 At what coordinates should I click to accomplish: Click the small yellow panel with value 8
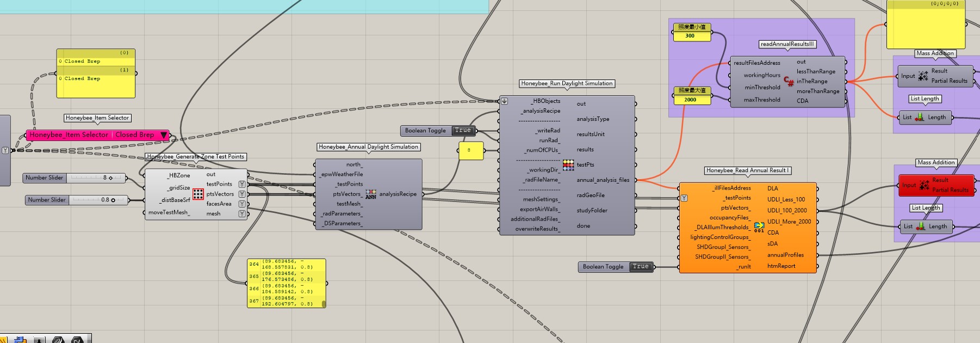[471, 150]
